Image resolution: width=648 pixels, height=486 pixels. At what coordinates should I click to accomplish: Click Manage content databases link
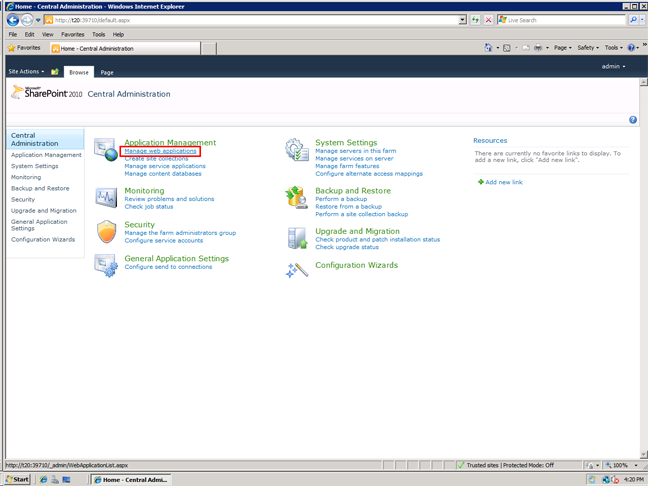click(x=163, y=174)
